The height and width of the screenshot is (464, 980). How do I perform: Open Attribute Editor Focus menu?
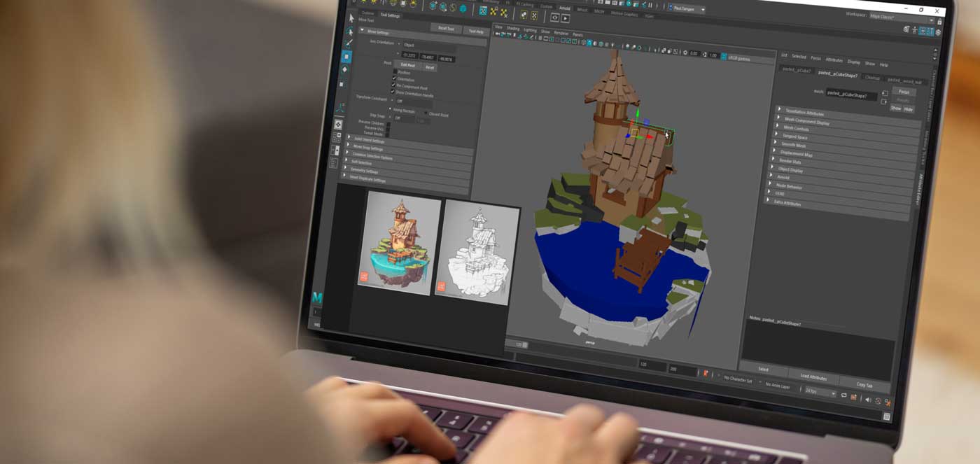pos(815,59)
